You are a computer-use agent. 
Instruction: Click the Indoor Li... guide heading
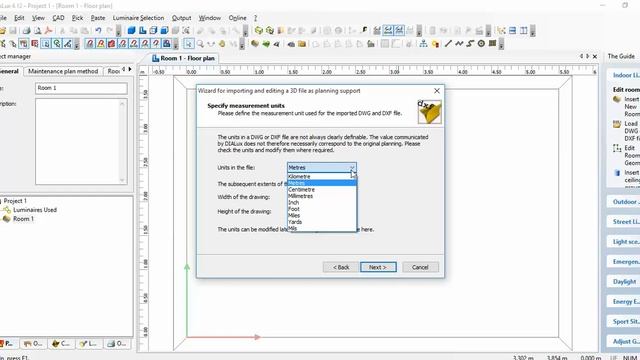[625, 75]
